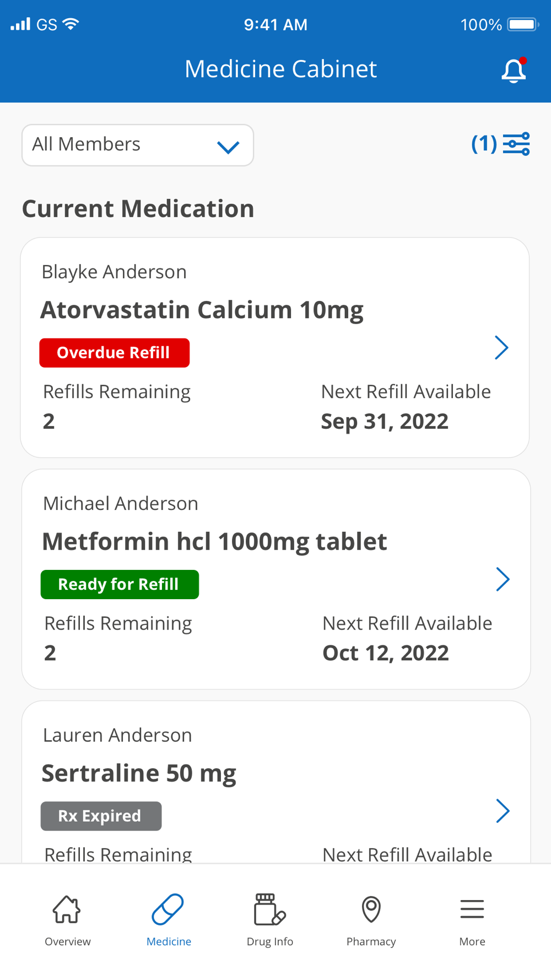Open the notifications bell
The height and width of the screenshot is (980, 551).
(x=514, y=71)
